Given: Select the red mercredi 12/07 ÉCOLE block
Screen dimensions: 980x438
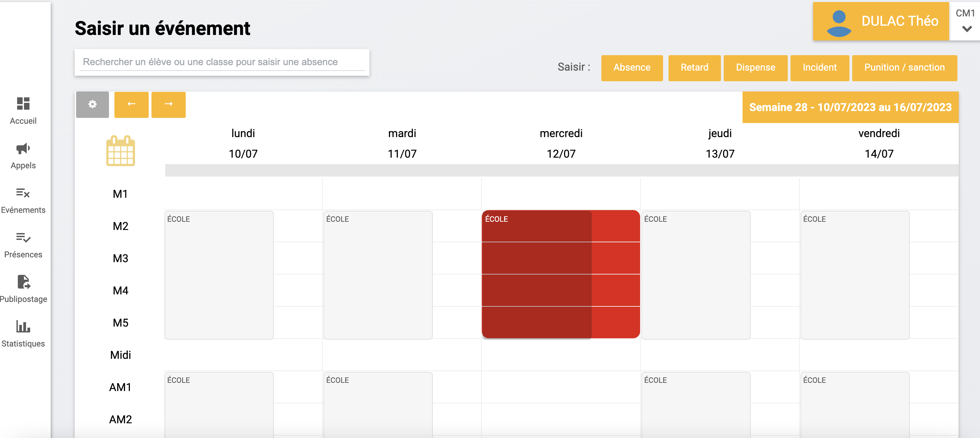Looking at the screenshot, I should [x=560, y=274].
